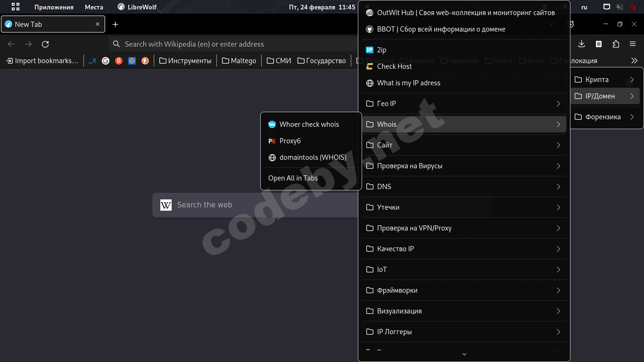
Task: Open the Места menu in the top bar
Action: coord(94,7)
